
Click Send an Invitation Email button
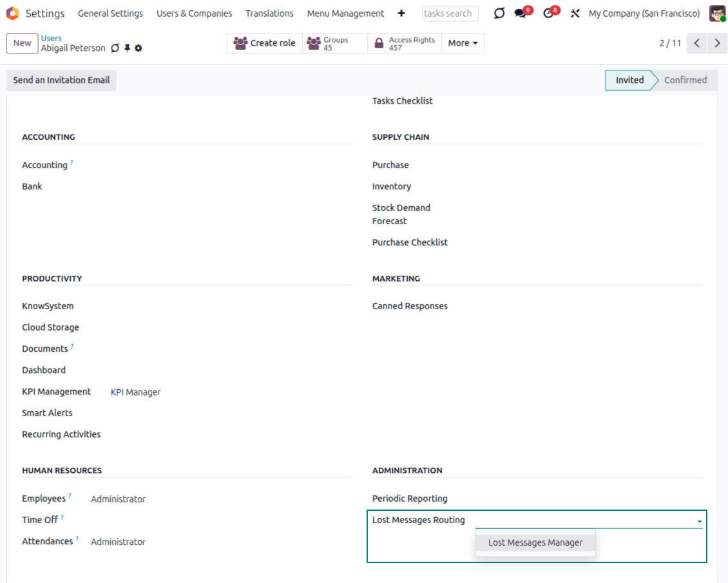pos(61,81)
